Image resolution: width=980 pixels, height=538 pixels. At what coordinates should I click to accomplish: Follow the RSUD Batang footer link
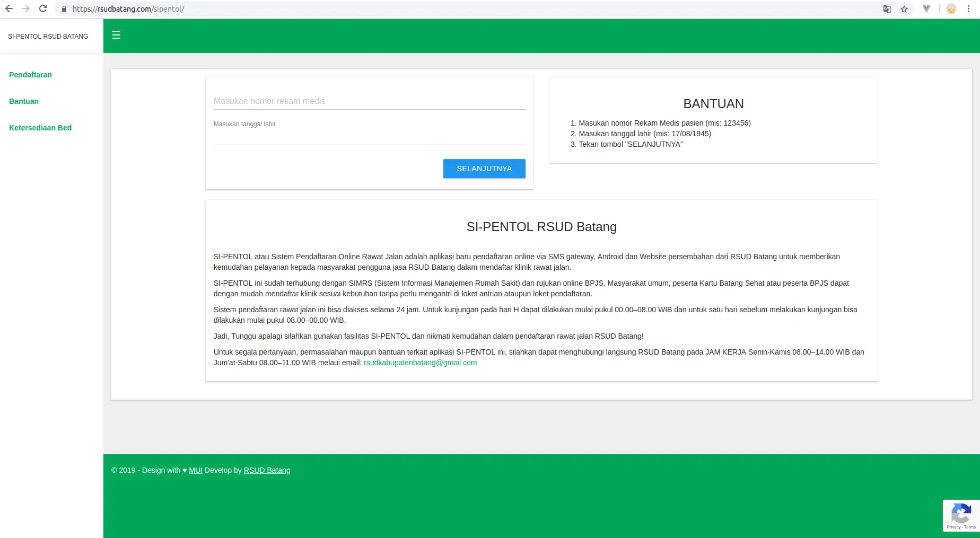pos(267,470)
